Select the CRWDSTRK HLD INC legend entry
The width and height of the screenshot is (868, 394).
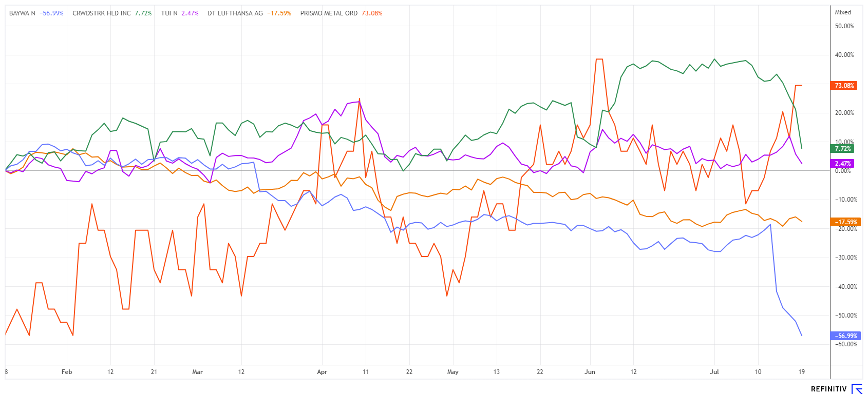pos(102,13)
